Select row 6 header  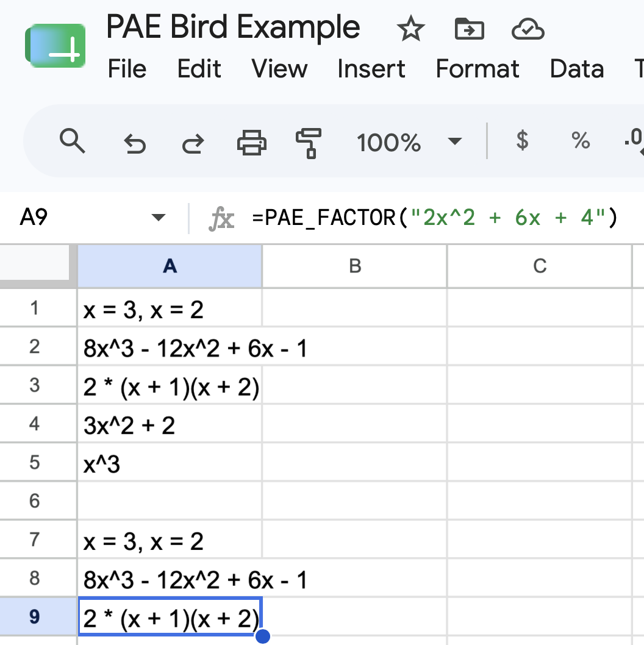coord(38,501)
